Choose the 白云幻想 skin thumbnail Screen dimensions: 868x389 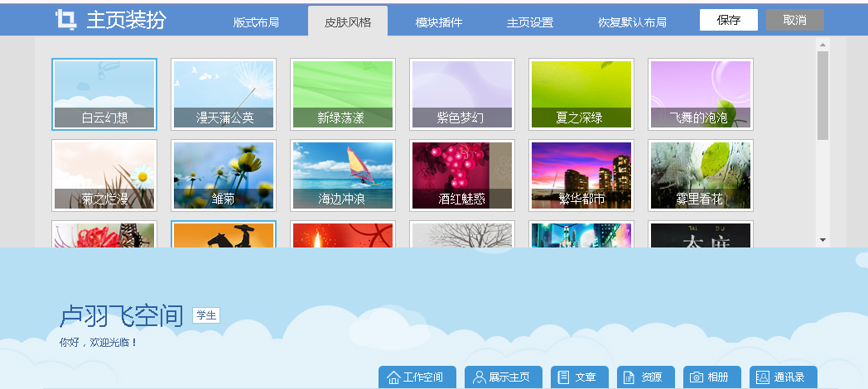[x=104, y=94]
